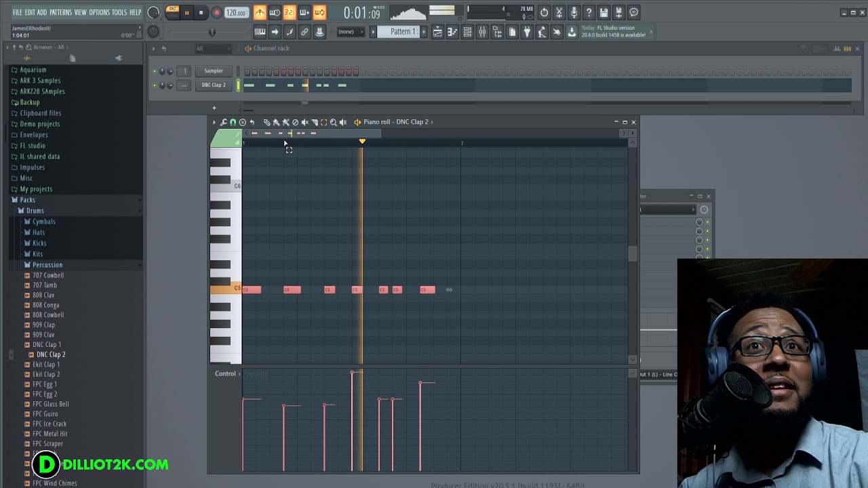
Task: Open the Piano roll view from the toolbar
Action: 452,32
